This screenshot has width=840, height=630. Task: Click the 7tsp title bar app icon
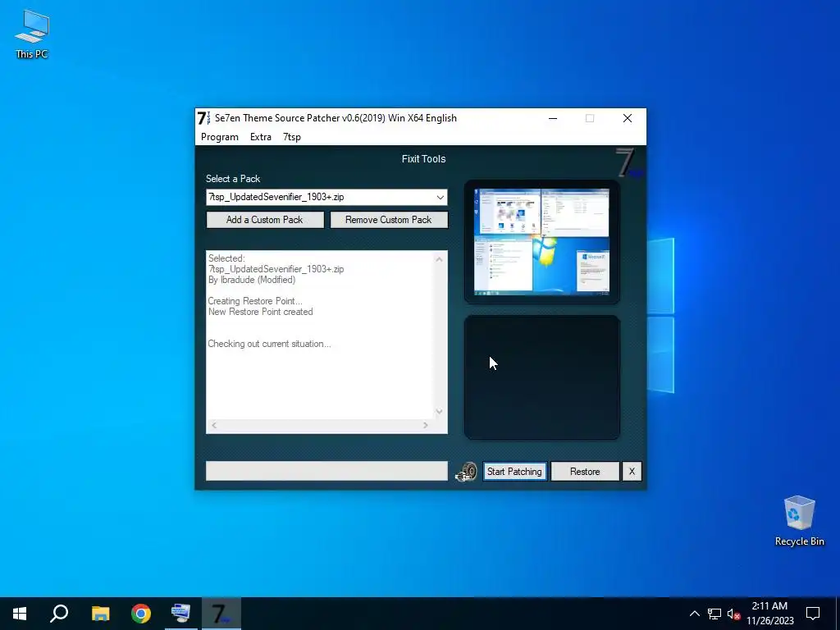point(204,118)
